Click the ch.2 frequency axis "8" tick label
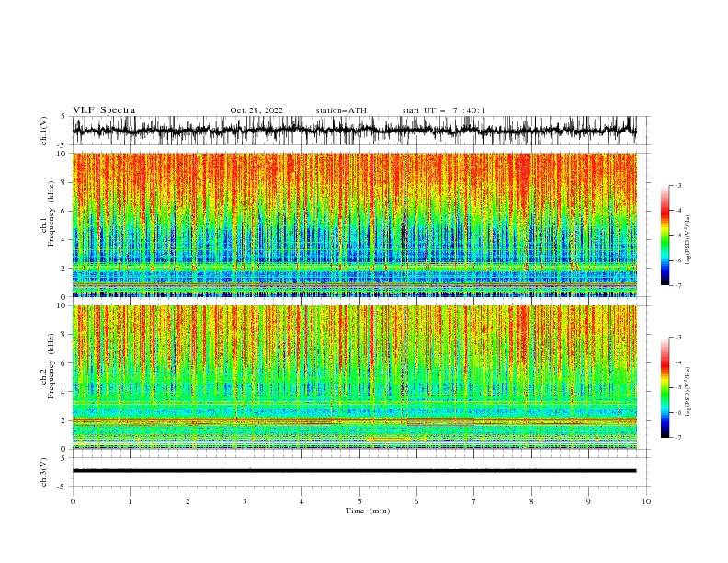This screenshot has width=728, height=563. pyautogui.click(x=63, y=335)
